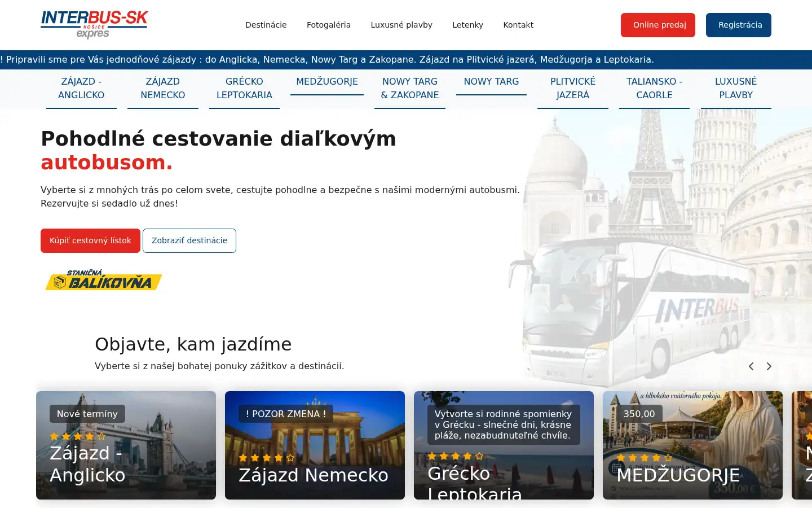Select the standalone NOWY TARG tab
812x508 pixels.
tap(491, 82)
